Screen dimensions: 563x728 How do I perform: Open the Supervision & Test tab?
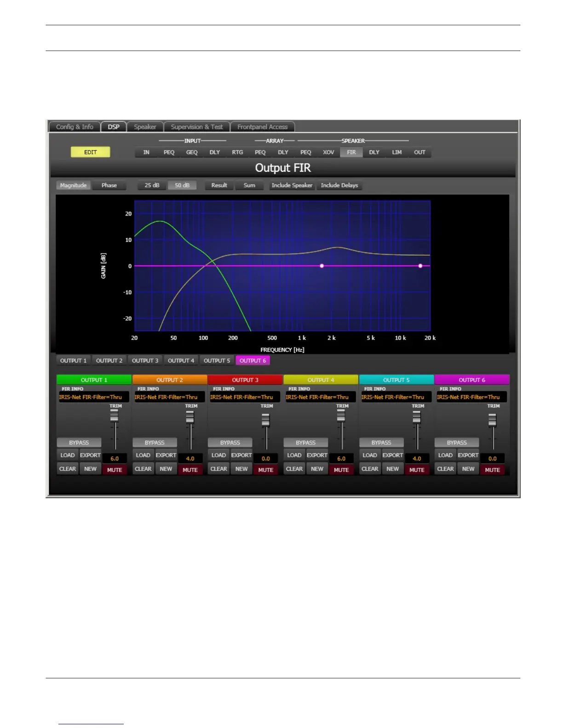coord(197,127)
